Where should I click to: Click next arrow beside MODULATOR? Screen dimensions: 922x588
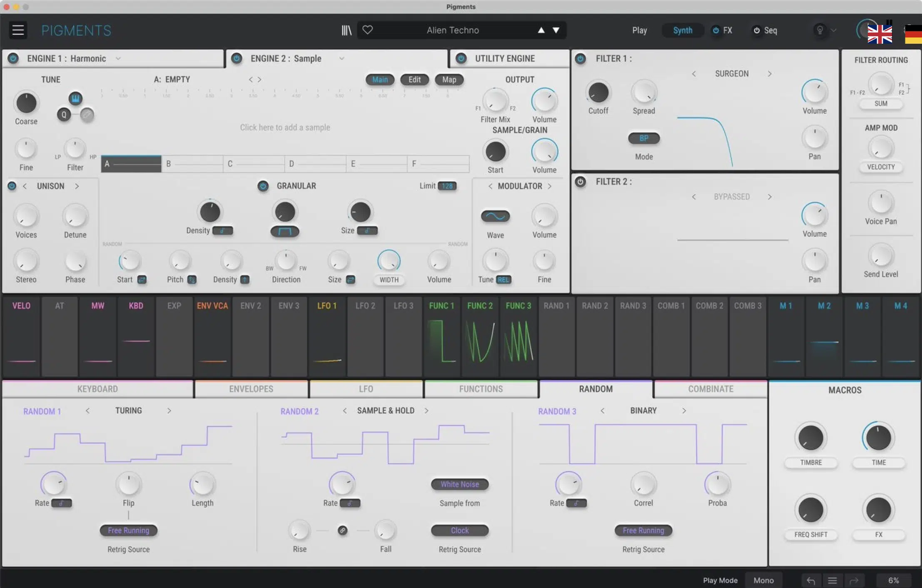[x=550, y=186]
